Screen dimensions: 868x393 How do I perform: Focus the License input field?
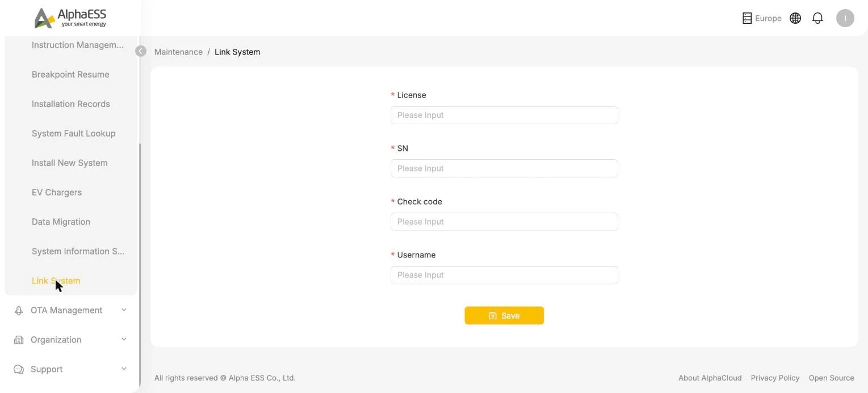click(x=504, y=115)
